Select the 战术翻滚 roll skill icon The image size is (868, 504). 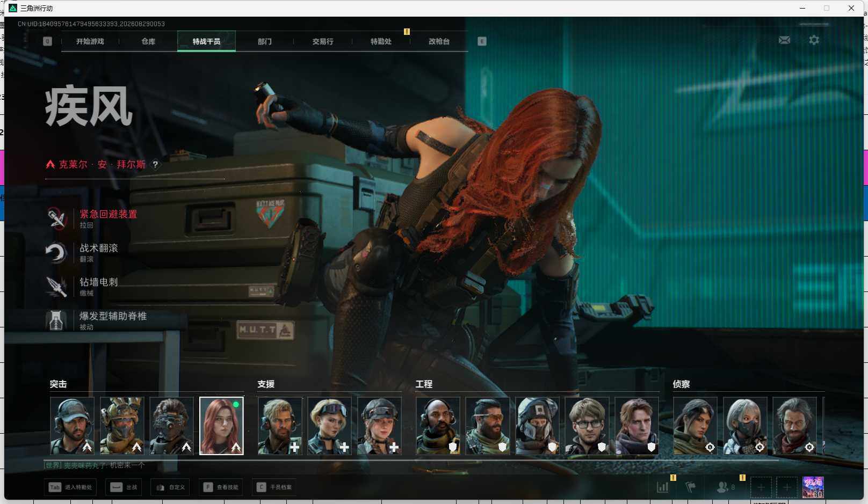click(x=56, y=253)
